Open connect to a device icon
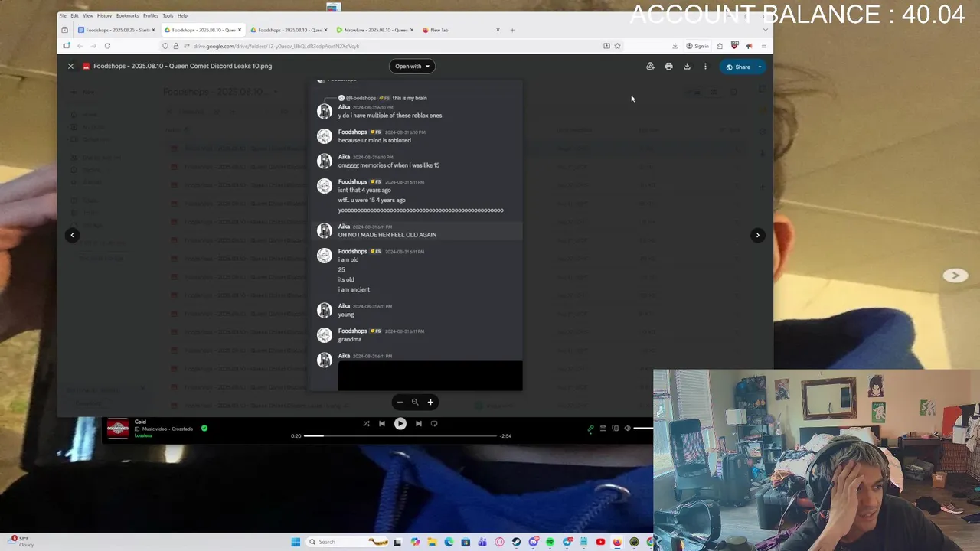 (615, 429)
